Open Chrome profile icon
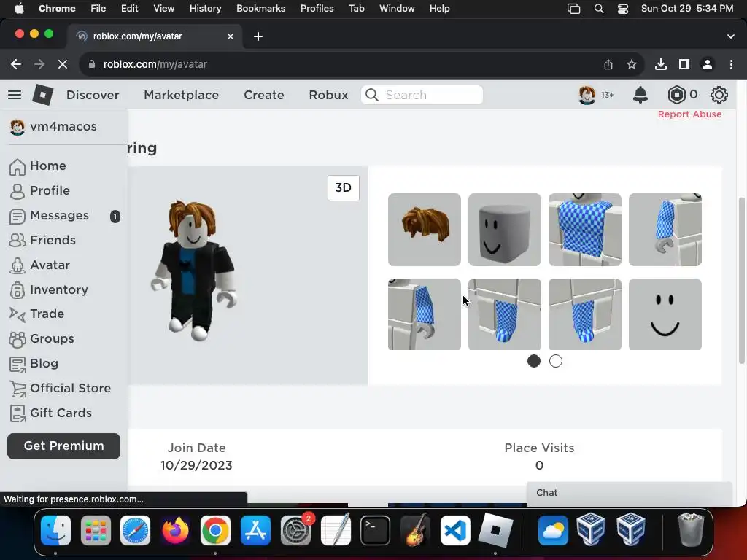The image size is (747, 560). [x=708, y=64]
